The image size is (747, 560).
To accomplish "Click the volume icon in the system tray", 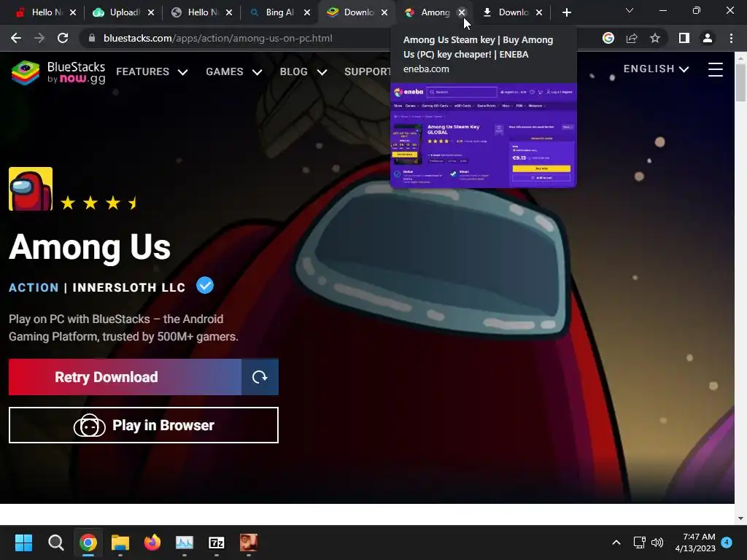I will (657, 542).
